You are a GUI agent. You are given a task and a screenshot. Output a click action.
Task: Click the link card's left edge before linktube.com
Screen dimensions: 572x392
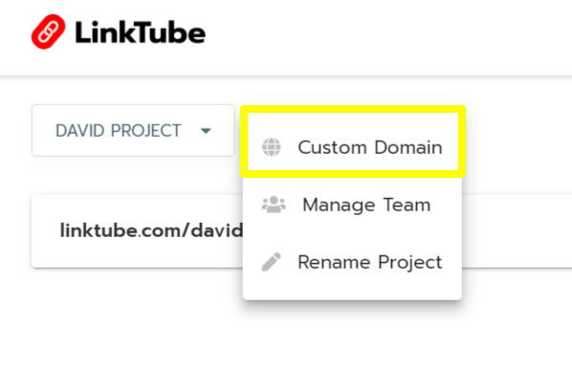[45, 231]
